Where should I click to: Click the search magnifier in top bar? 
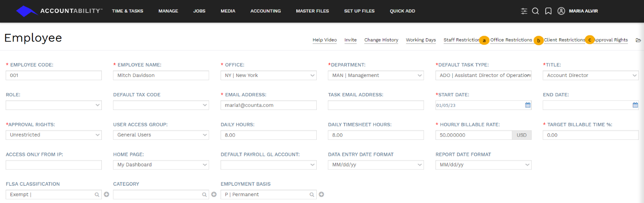[x=535, y=11]
